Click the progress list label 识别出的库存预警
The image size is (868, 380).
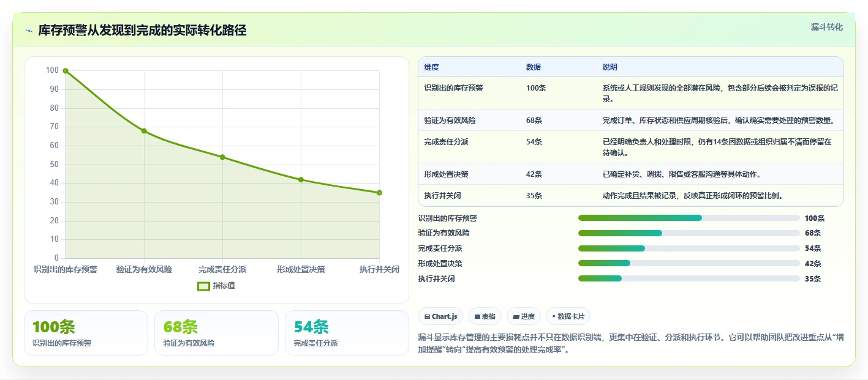click(x=448, y=218)
